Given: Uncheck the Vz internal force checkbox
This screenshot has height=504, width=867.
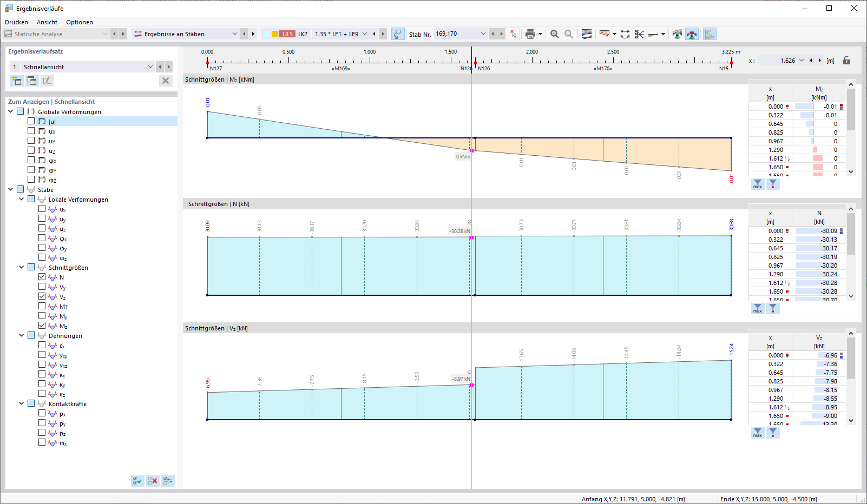Looking at the screenshot, I should click(x=42, y=296).
